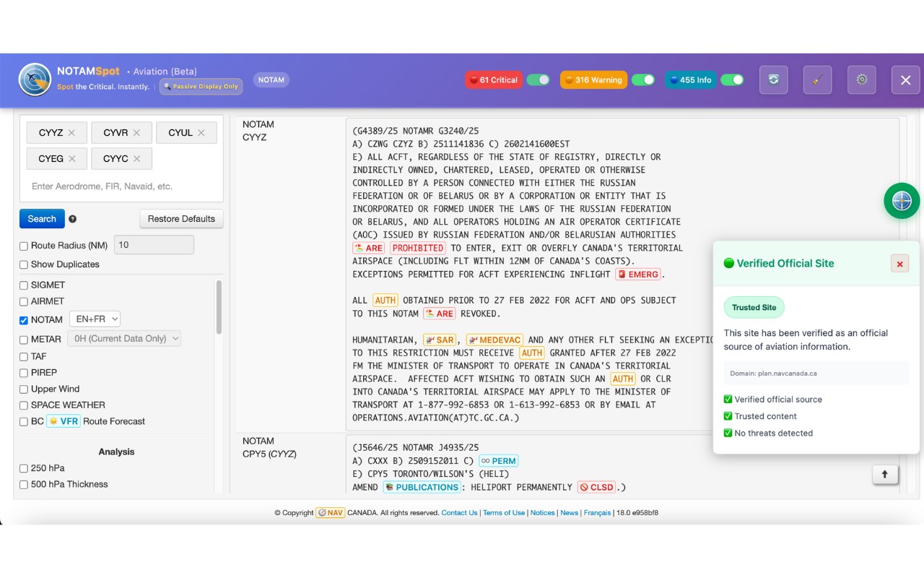Open the refresh shield icon button
924x578 pixels.
(x=774, y=80)
